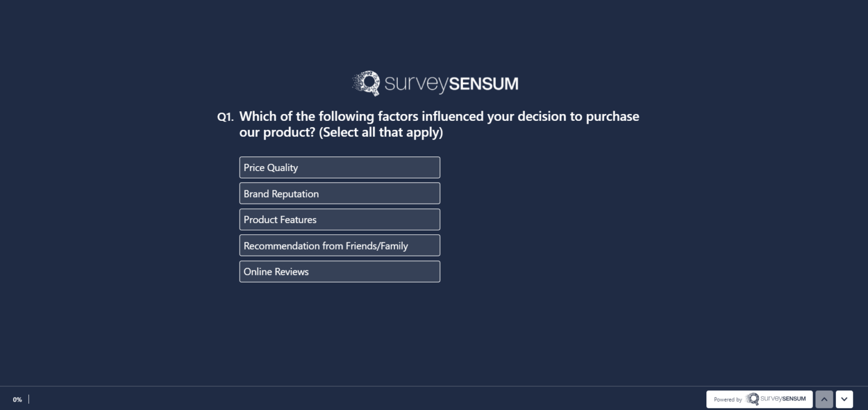Click the small logo icon in footer badge
Image resolution: width=868 pixels, height=410 pixels.
click(752, 399)
